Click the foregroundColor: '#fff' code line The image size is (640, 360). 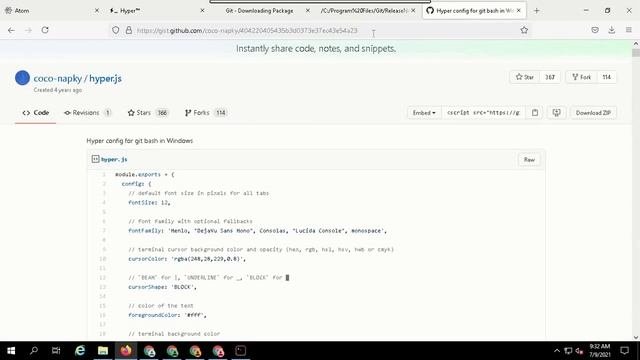coord(167,315)
